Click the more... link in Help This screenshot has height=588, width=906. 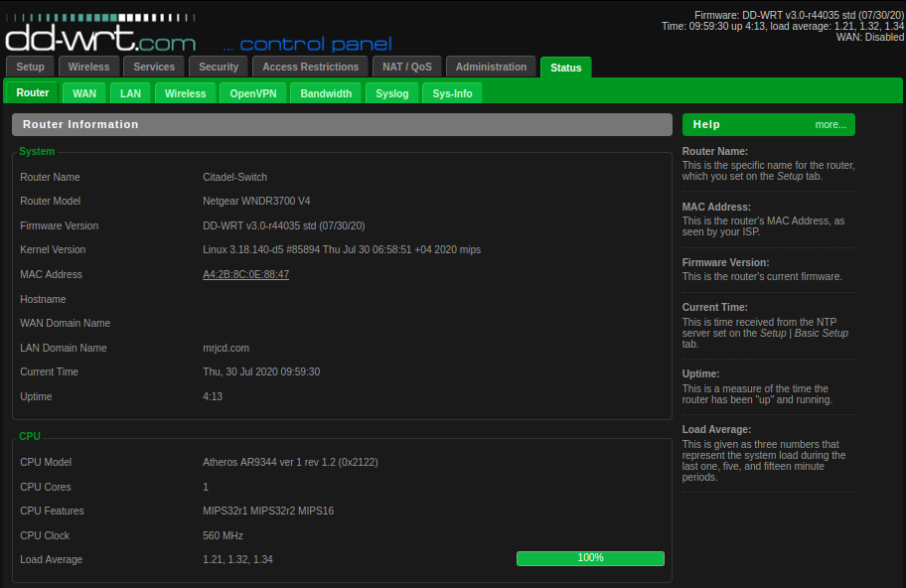[830, 124]
